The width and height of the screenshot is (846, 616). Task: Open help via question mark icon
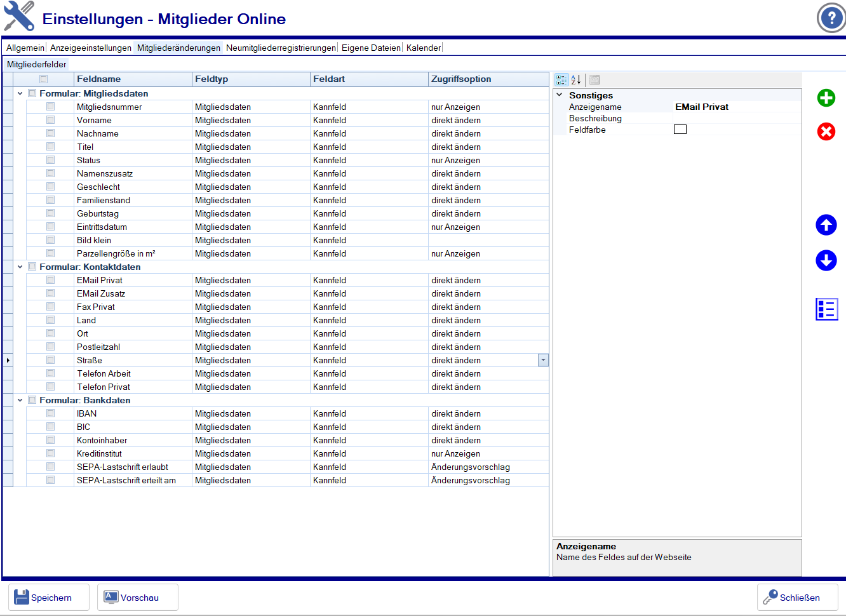click(831, 18)
